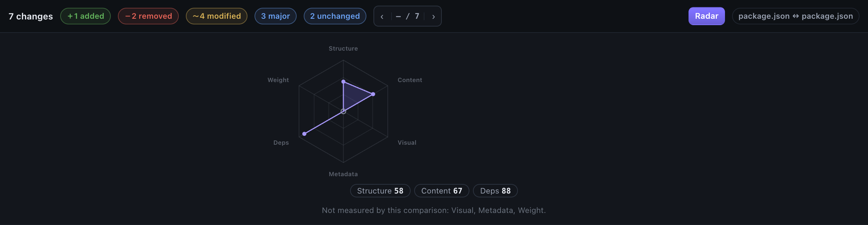Click the Structure data point on radar

[x=343, y=82]
